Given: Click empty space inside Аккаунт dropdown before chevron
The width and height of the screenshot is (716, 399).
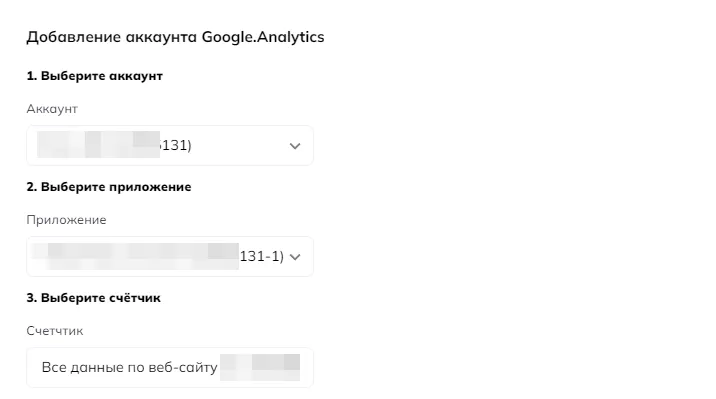Looking at the screenshot, I should click(x=240, y=146).
